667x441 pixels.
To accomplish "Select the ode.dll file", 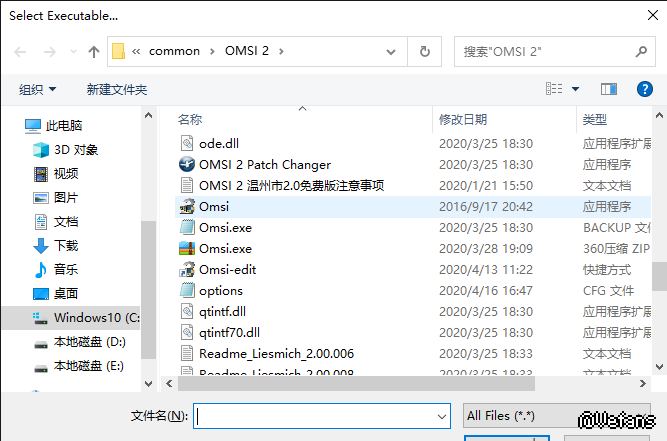I will point(413,144).
